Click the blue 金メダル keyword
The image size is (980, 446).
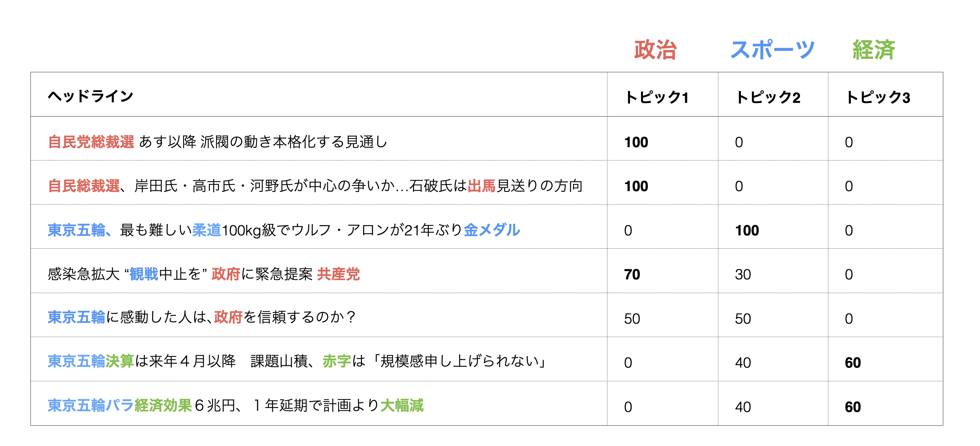click(x=492, y=230)
